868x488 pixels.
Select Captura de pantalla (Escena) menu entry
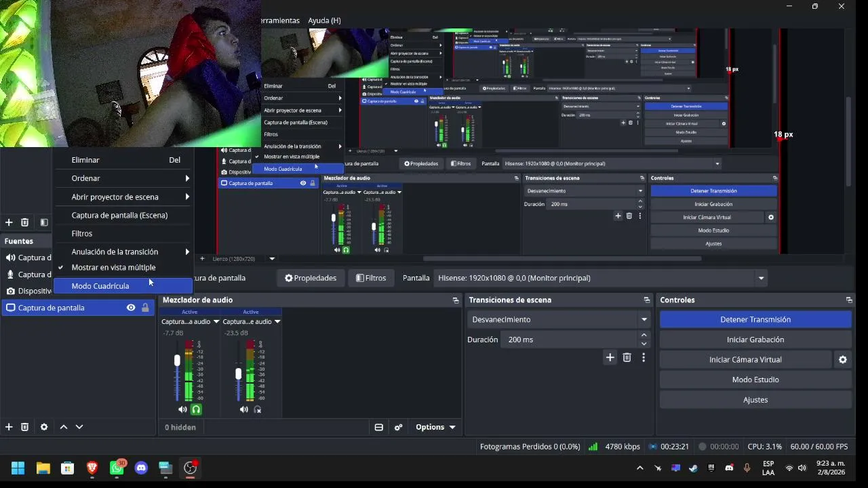point(123,216)
